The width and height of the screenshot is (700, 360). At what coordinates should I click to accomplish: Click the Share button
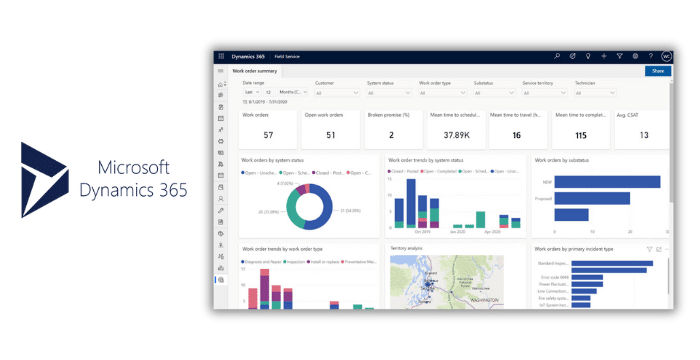(658, 71)
